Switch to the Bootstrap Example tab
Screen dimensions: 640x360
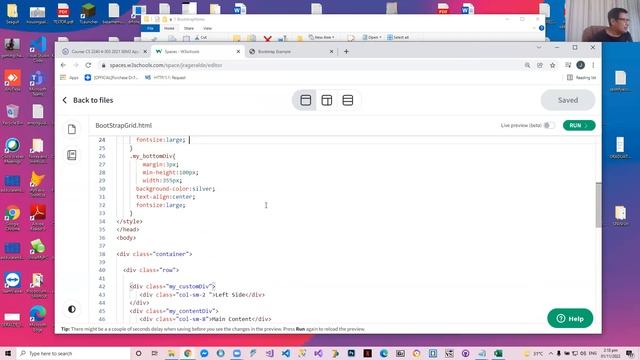287,51
